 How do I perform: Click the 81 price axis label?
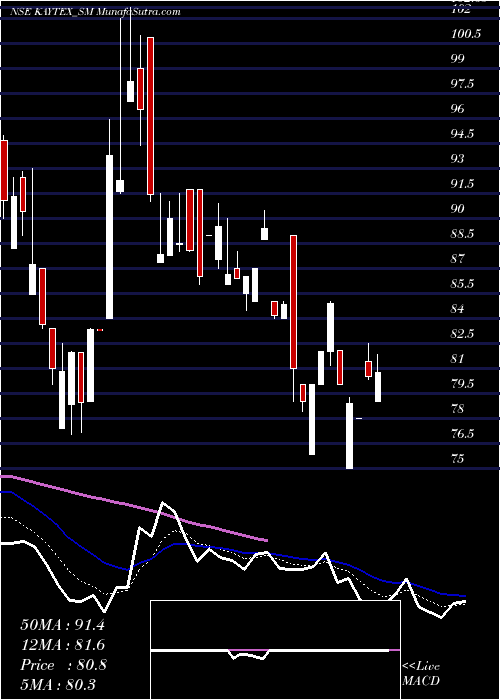458,359
